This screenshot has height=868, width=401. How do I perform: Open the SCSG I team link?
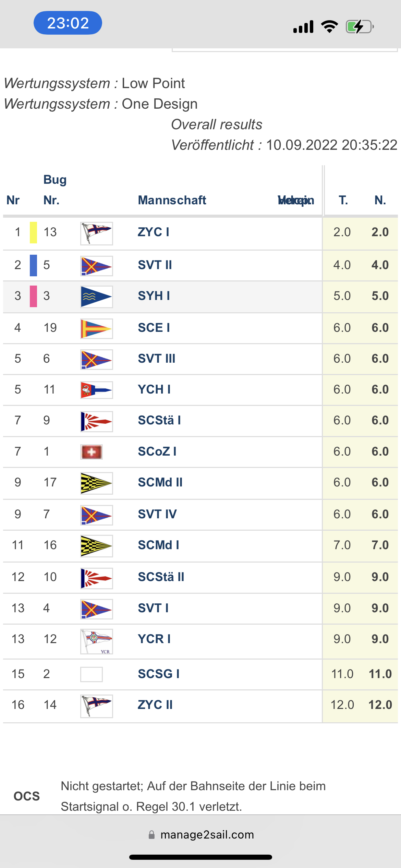click(x=159, y=674)
